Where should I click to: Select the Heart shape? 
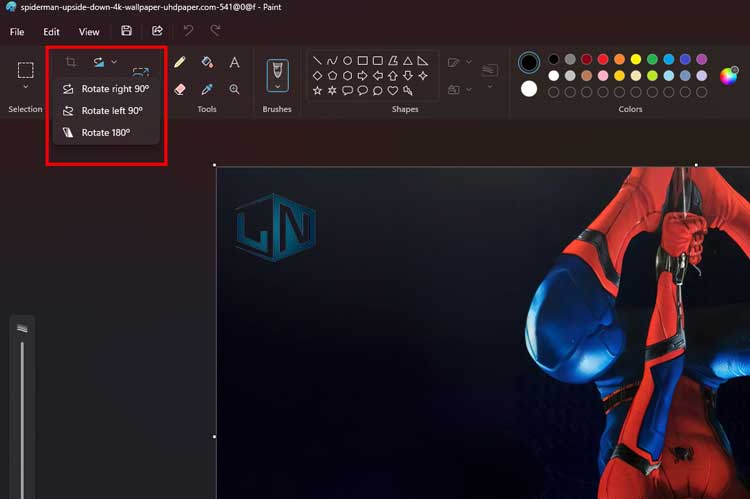(393, 90)
